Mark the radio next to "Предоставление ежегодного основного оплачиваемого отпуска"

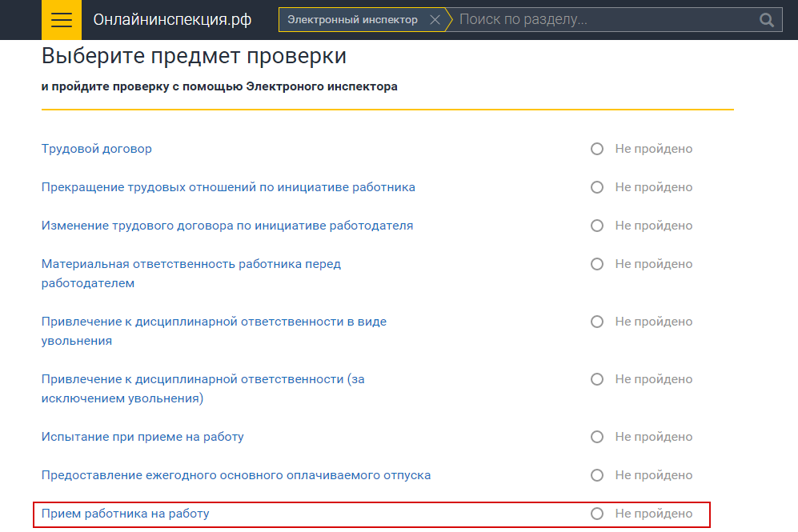596,474
